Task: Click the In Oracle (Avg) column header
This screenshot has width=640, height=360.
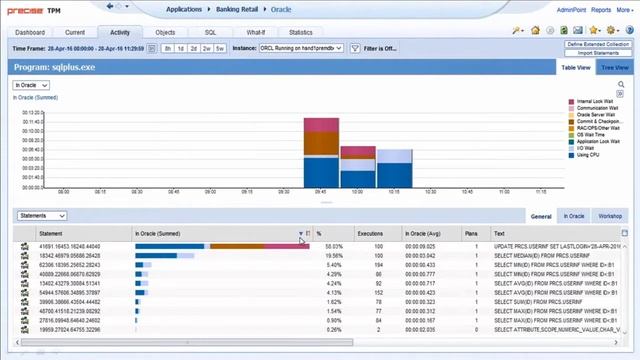Action: point(431,233)
